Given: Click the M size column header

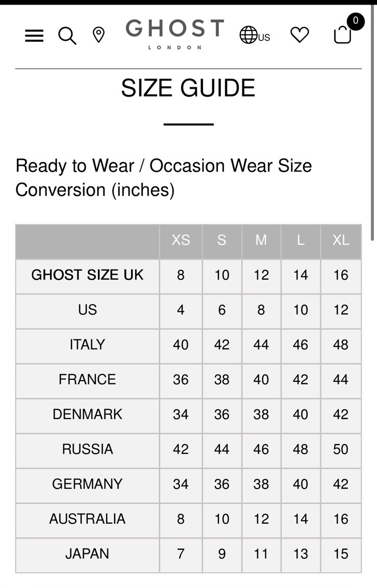Looking at the screenshot, I should tap(261, 240).
